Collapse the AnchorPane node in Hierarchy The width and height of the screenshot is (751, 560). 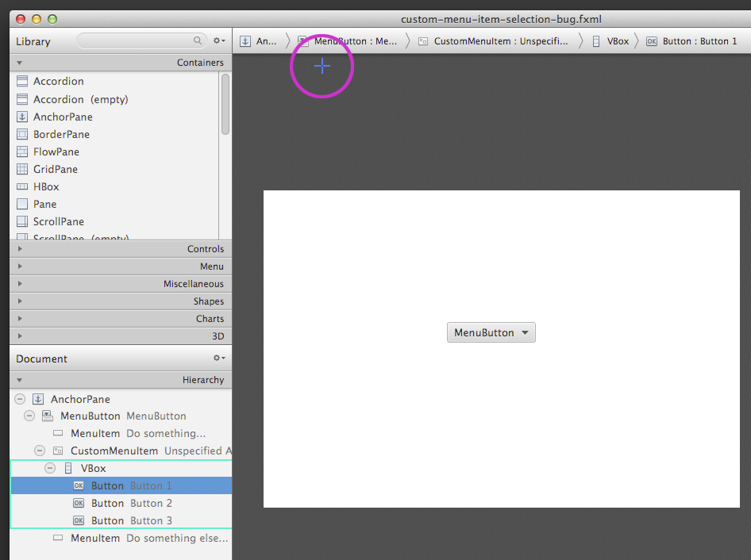point(20,399)
